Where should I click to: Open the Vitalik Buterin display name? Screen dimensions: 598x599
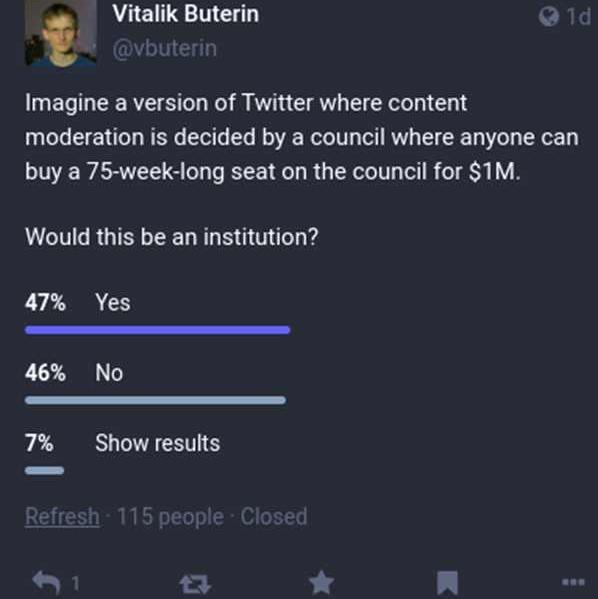(x=186, y=14)
